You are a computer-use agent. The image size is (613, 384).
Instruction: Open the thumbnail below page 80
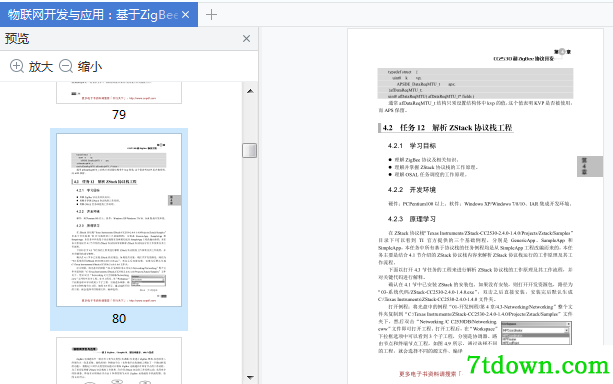pyautogui.click(x=119, y=361)
